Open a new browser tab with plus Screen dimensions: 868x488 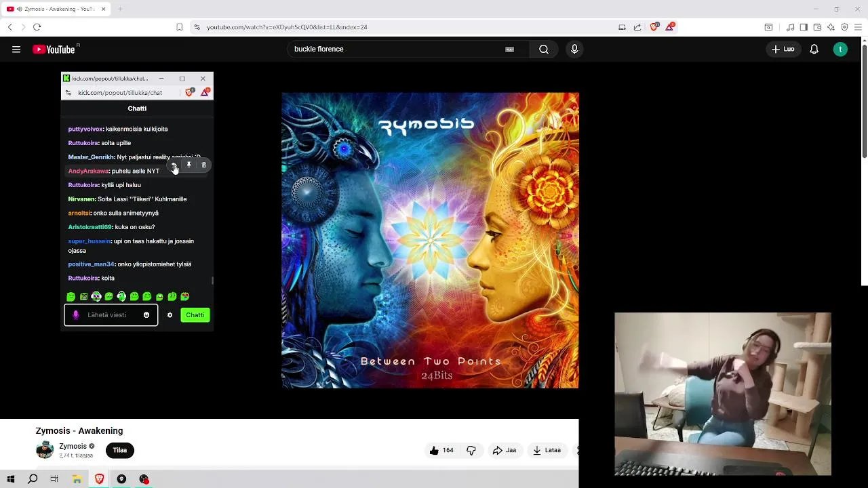pos(120,9)
